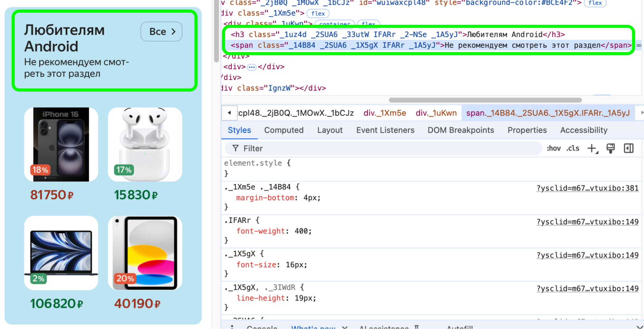Edit the font-weight 400 value
The image size is (644, 329).
(x=301, y=231)
